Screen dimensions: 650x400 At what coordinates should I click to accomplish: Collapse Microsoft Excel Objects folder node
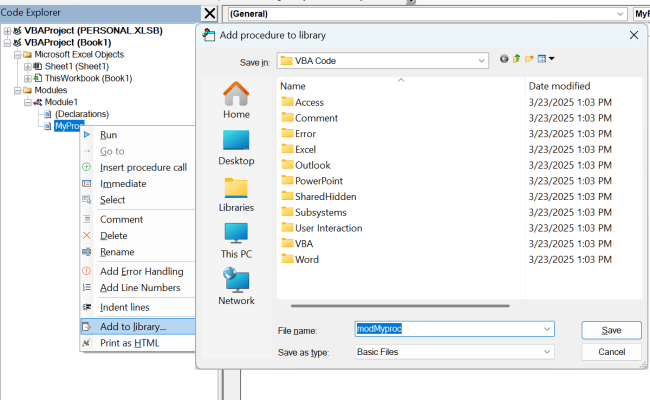pos(17,55)
